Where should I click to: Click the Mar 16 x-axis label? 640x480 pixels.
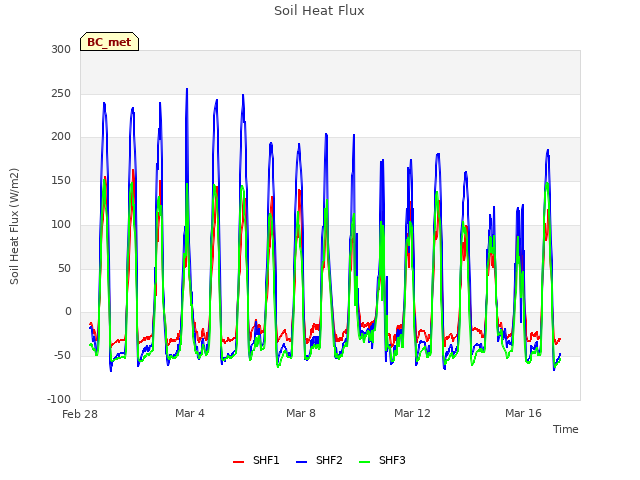click(523, 413)
